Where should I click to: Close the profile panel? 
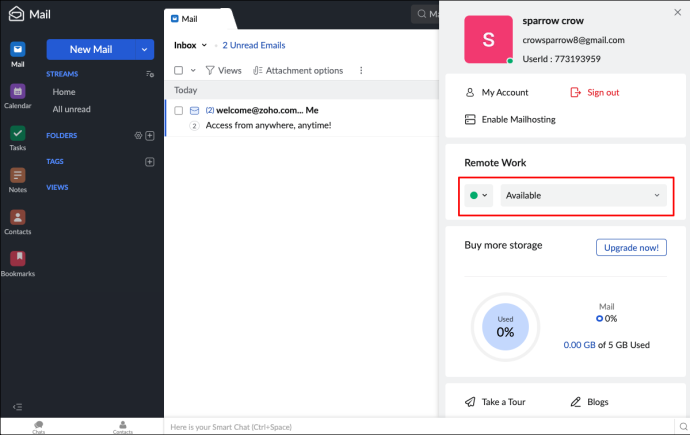click(677, 12)
